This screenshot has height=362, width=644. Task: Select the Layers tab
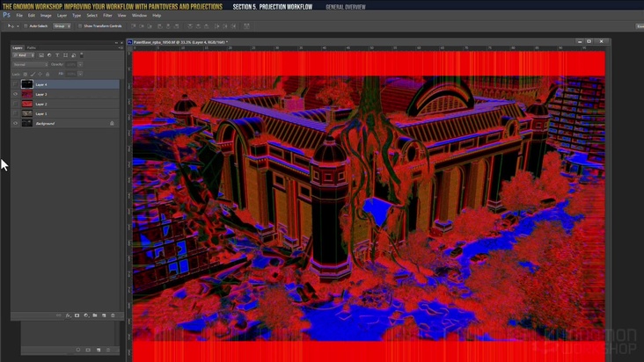18,48
